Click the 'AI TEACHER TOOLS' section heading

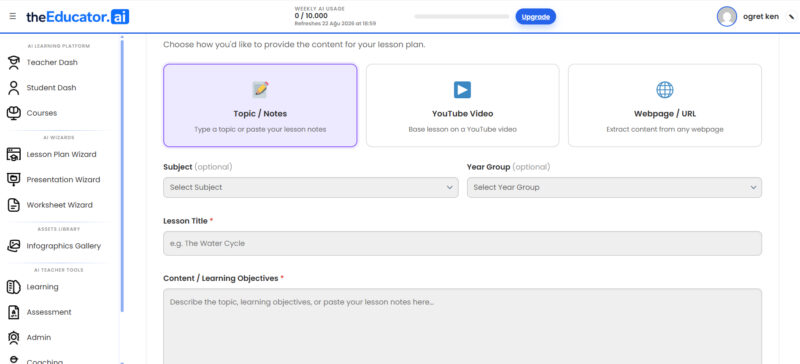pos(59,270)
